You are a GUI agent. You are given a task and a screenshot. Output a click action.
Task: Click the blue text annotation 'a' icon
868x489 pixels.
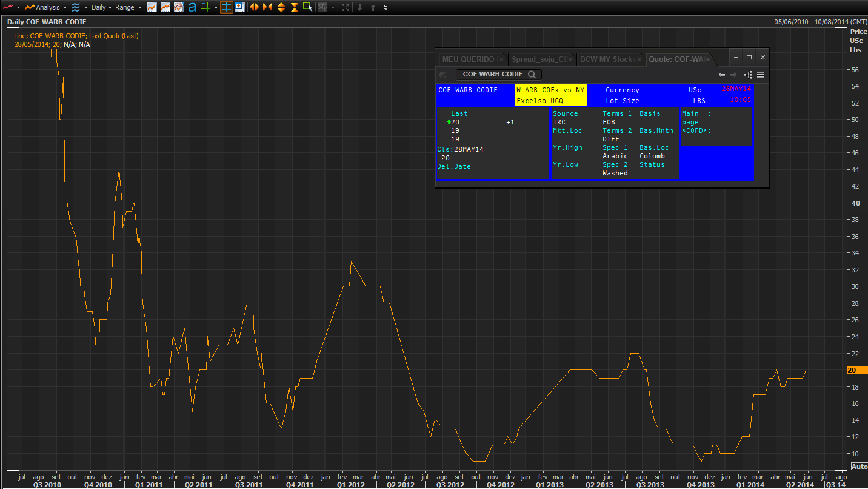click(192, 7)
